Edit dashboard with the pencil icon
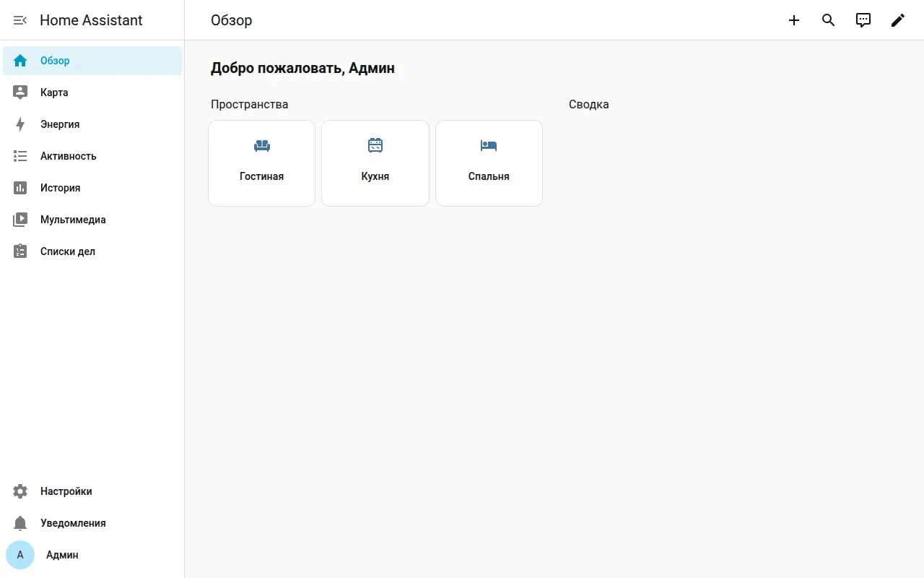This screenshot has height=578, width=924. (898, 20)
